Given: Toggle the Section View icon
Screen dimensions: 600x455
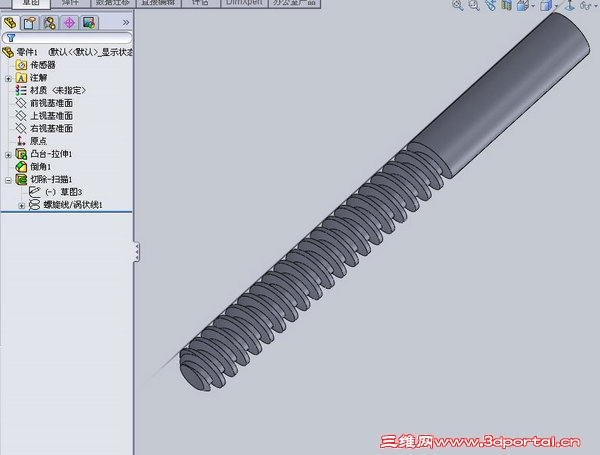Looking at the screenshot, I should 507,5.
